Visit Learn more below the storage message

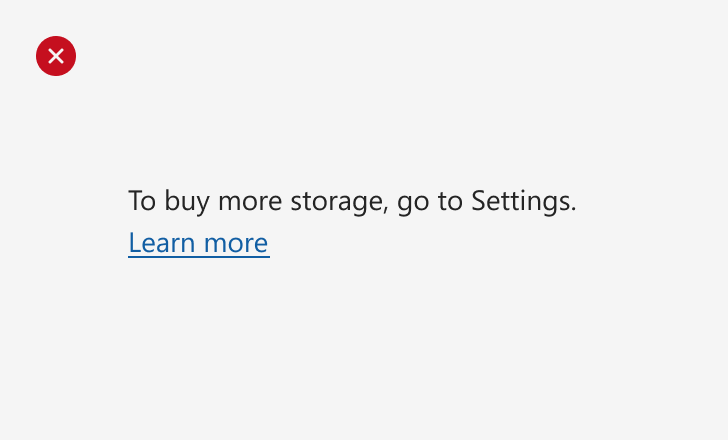click(x=199, y=243)
